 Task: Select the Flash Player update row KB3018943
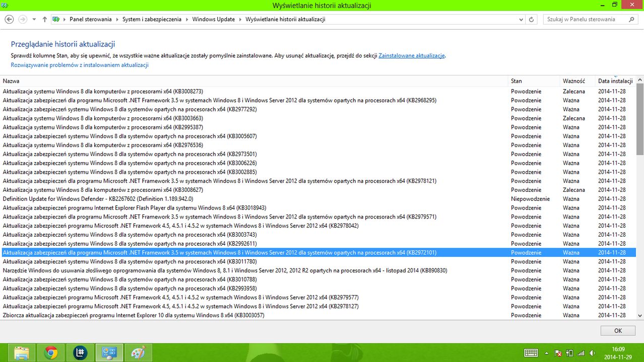[318, 208]
